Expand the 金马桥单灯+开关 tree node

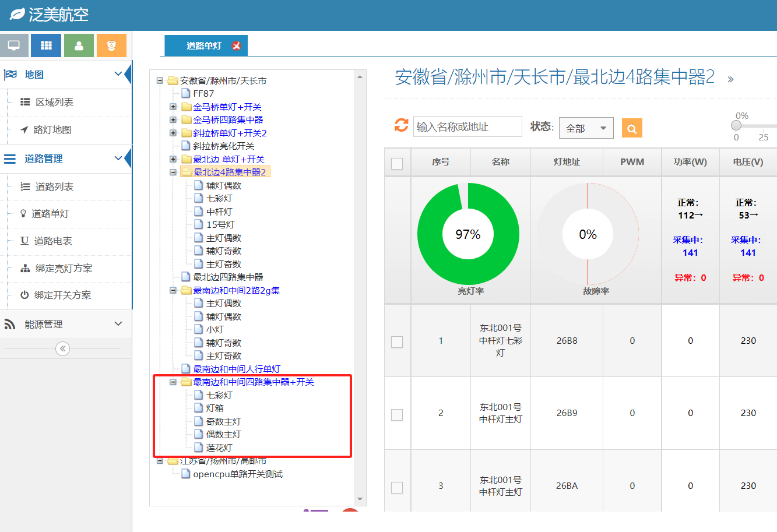[173, 107]
